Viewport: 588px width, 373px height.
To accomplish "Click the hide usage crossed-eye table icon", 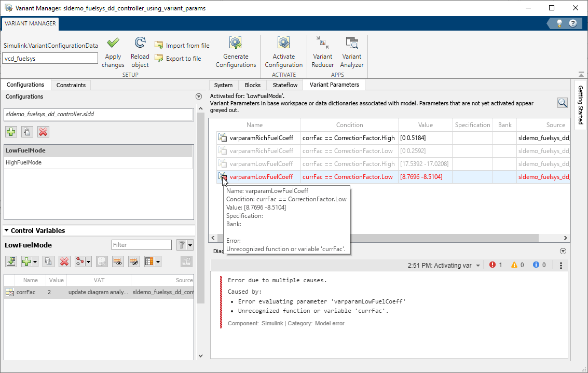I will [134, 261].
